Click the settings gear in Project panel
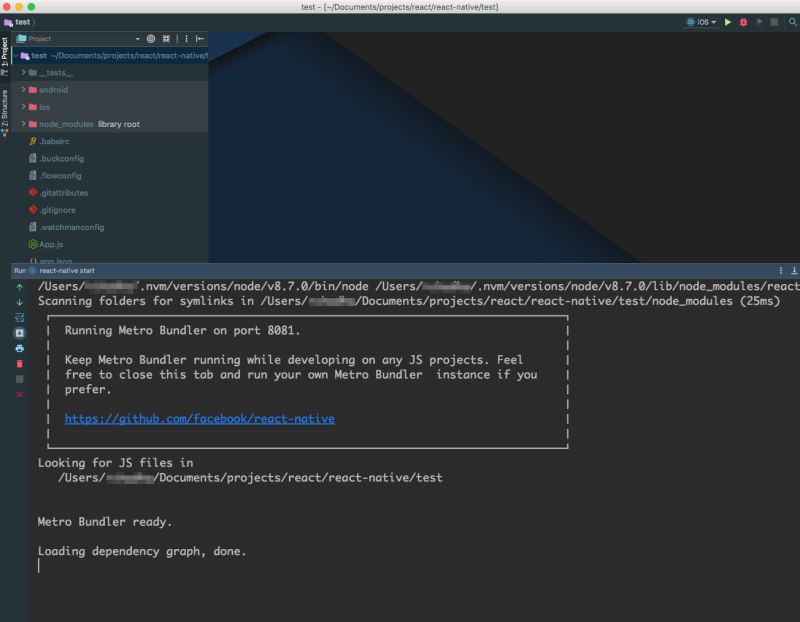Image resolution: width=800 pixels, height=622 pixels. (x=150, y=37)
